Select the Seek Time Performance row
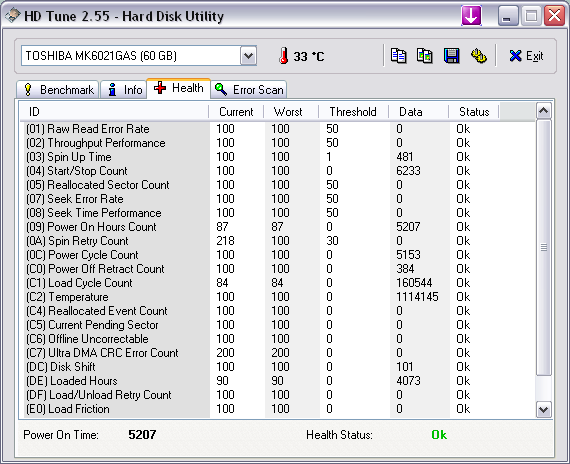This screenshot has width=570, height=464. point(278,213)
